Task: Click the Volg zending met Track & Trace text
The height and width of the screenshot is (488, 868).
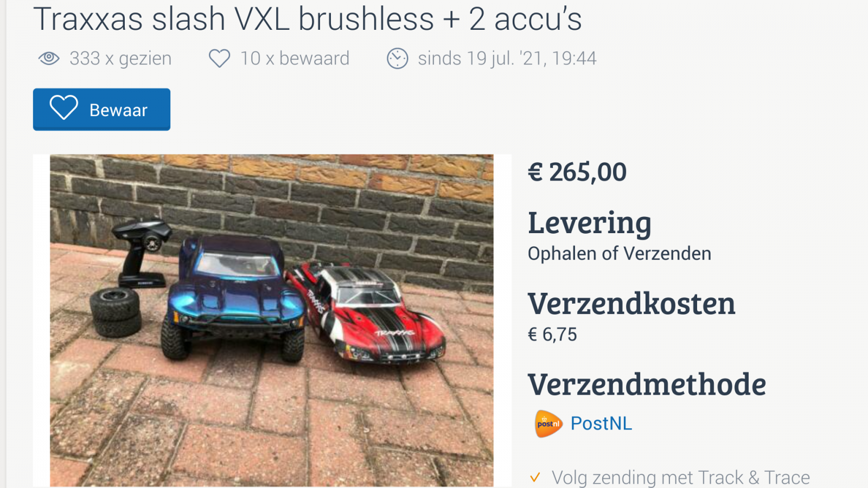Action: pos(681,478)
